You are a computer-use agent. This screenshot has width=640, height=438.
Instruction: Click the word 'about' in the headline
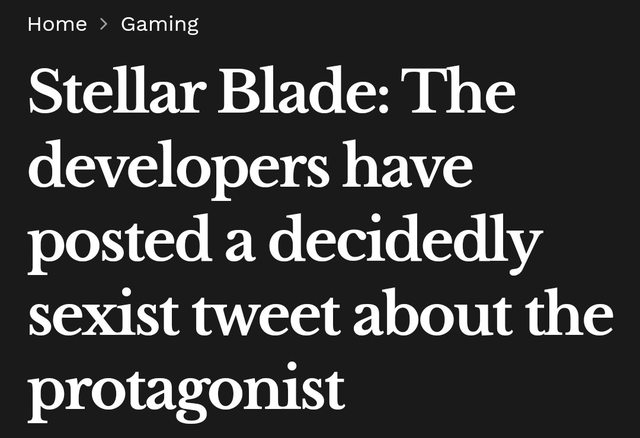(x=433, y=312)
